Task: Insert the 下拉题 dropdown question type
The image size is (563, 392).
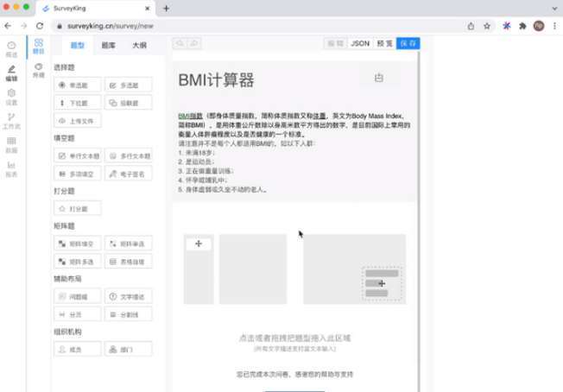Action: pos(78,103)
